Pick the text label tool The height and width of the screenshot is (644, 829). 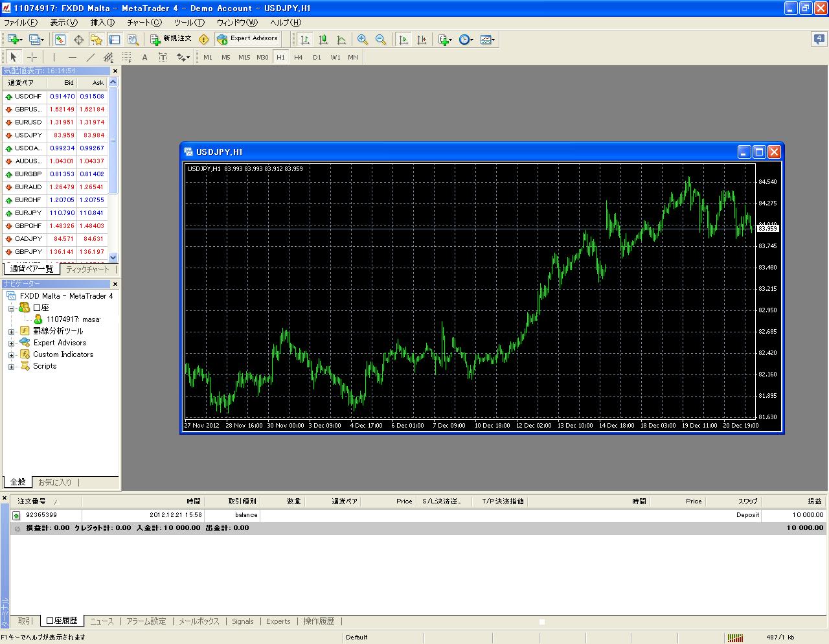pos(144,58)
